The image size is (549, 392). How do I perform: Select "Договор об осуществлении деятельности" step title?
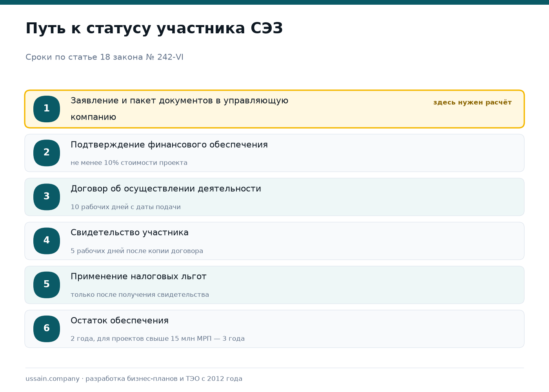[166, 189]
